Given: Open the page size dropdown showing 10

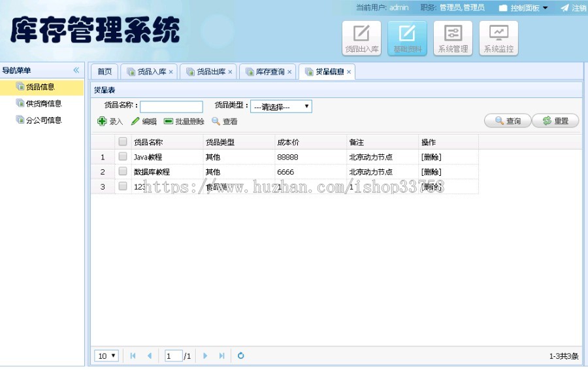Looking at the screenshot, I should [106, 356].
